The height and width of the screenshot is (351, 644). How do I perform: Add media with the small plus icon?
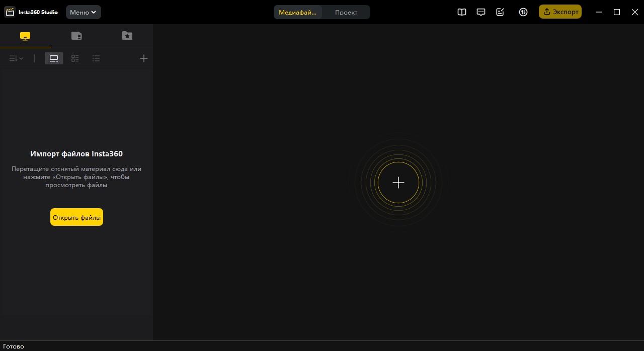tap(144, 59)
